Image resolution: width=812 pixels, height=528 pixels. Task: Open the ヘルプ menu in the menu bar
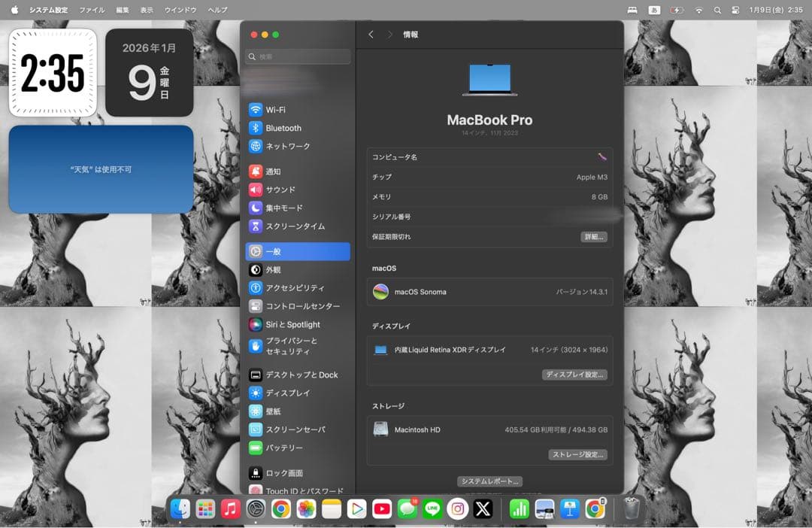click(217, 10)
